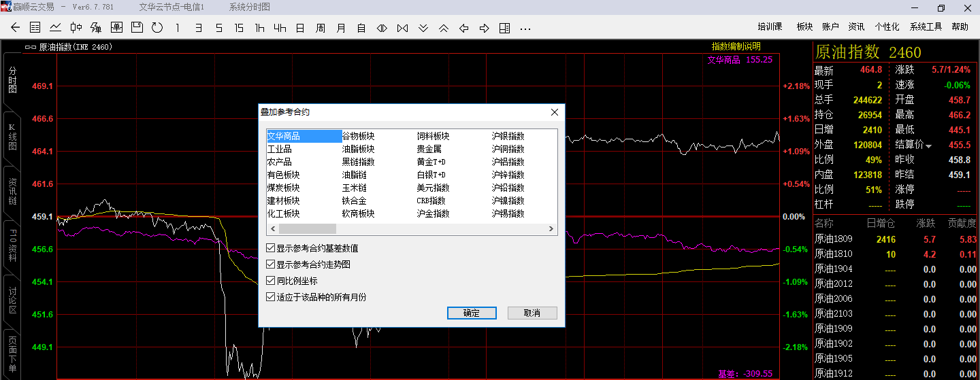This screenshot has height=380, width=980.
Task: Expand the 结算价 dropdown arrow
Action: coord(928,146)
